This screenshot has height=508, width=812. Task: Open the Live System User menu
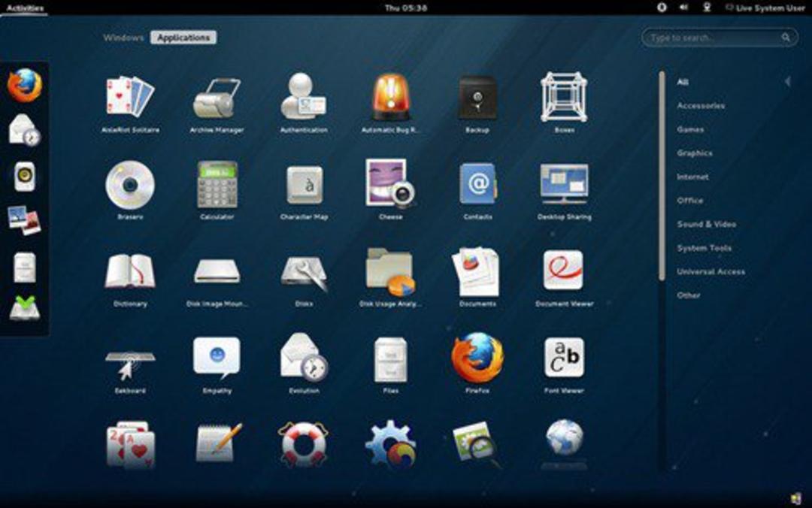pyautogui.click(x=765, y=8)
